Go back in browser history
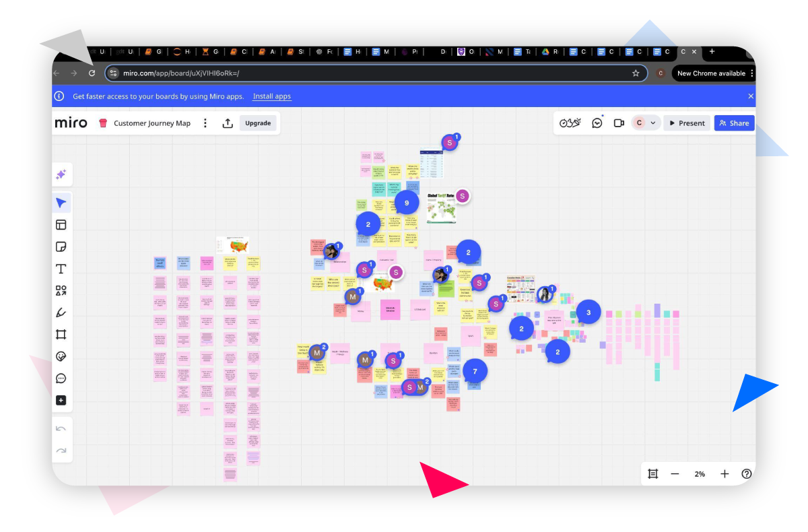This screenshot has height=532, width=808. (57, 73)
